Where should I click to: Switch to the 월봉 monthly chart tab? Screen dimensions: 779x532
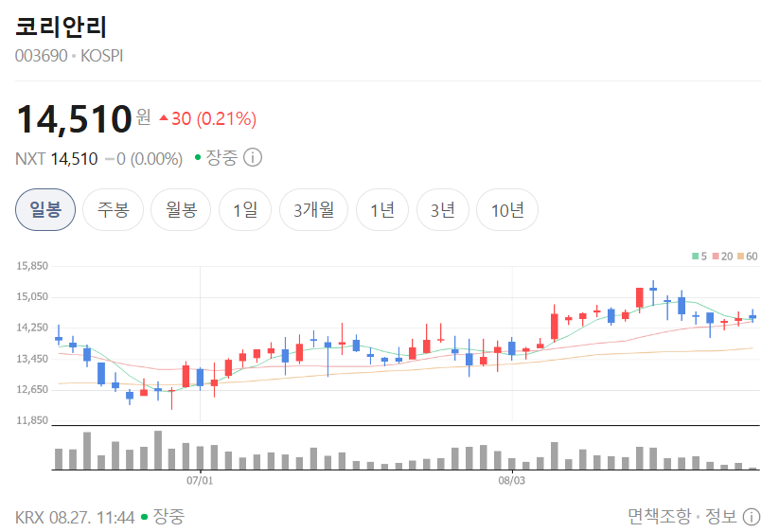(x=181, y=209)
